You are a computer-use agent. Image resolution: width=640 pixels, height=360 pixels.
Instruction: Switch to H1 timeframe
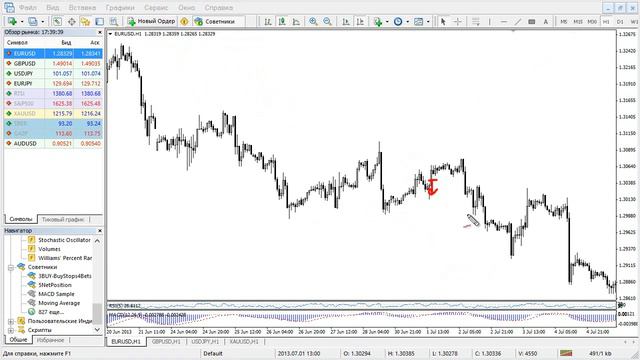(606, 22)
